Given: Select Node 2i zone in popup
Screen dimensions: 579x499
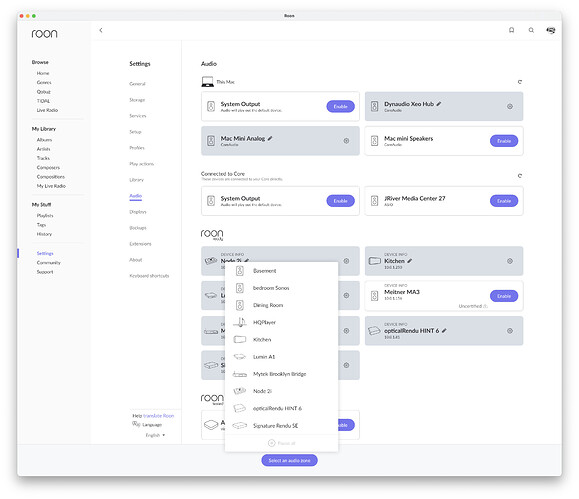Looking at the screenshot, I should [x=281, y=391].
